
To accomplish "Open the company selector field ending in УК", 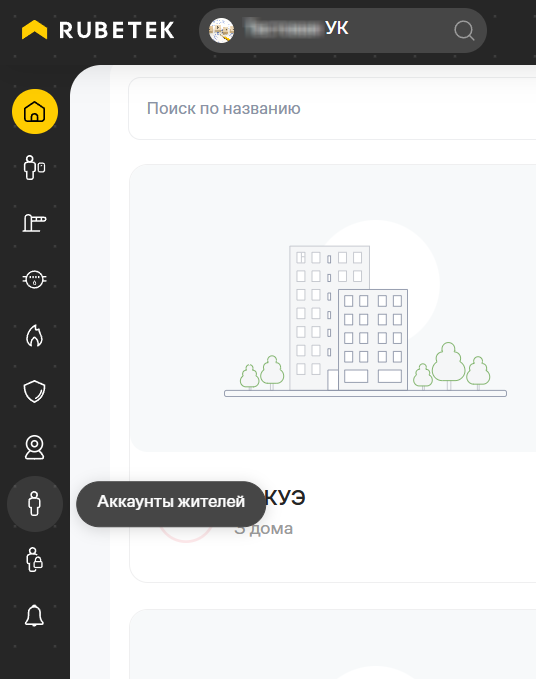I will (x=342, y=30).
